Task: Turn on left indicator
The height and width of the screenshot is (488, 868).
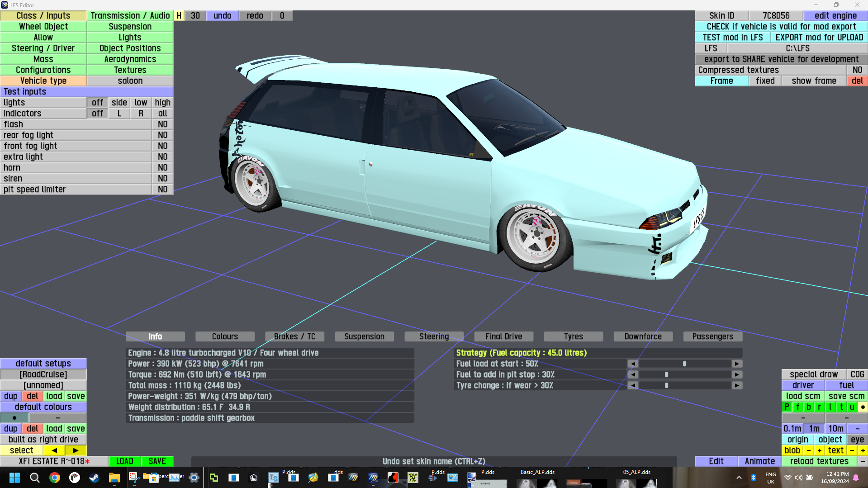Action: coord(119,114)
